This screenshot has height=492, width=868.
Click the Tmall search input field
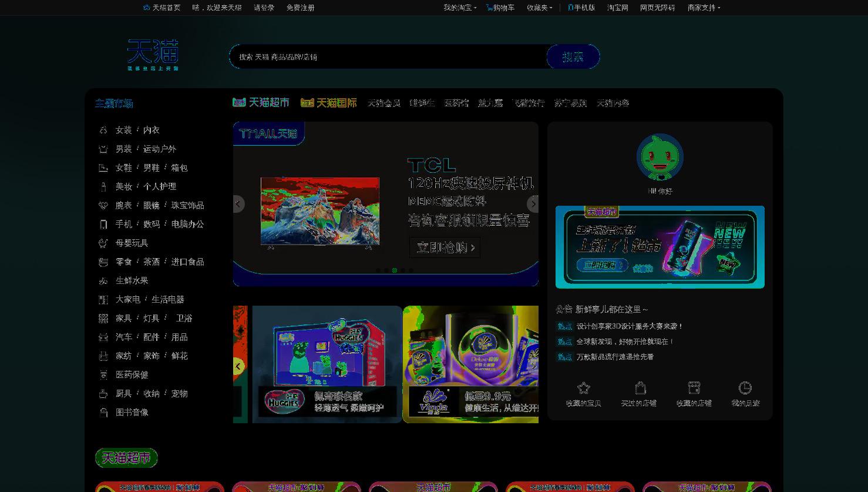(x=388, y=56)
